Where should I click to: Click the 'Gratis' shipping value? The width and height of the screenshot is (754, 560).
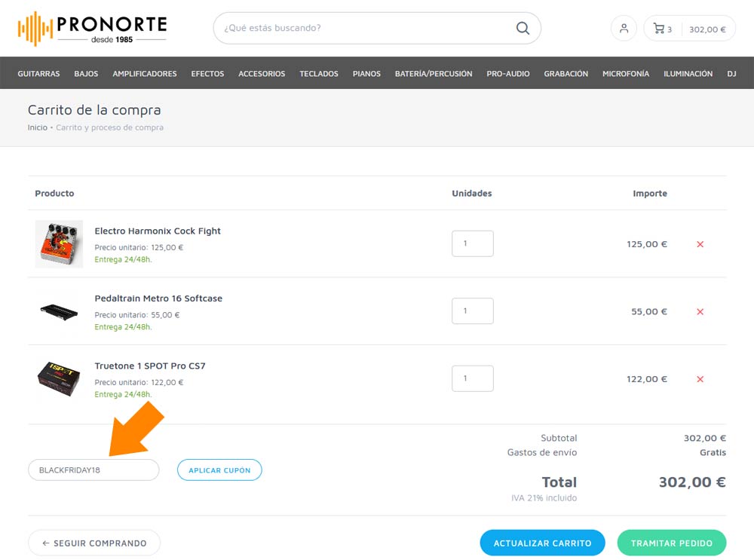713,452
